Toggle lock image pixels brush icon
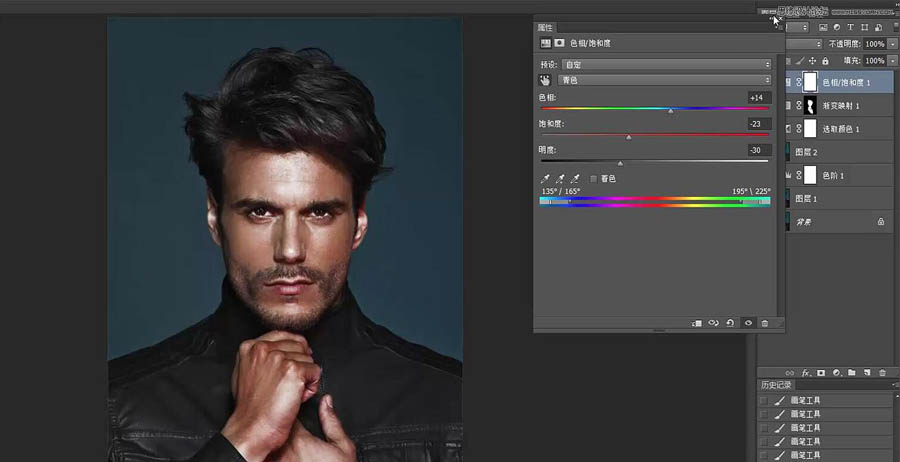Image resolution: width=900 pixels, height=462 pixels. coord(800,60)
